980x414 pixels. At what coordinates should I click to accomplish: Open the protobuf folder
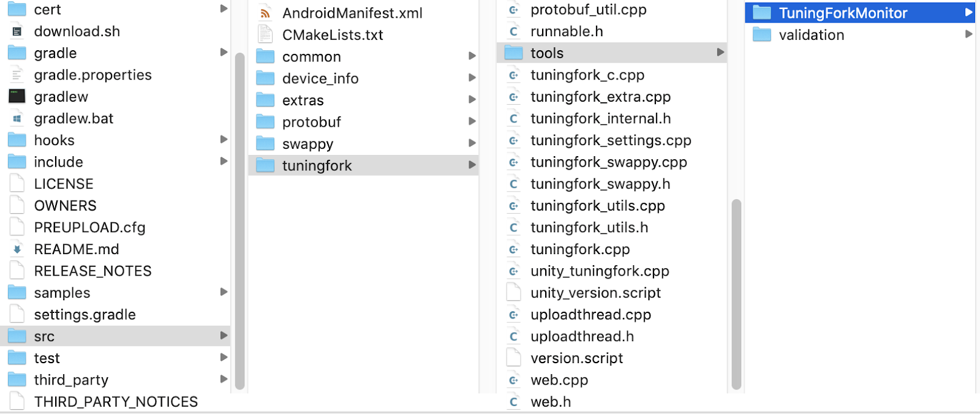pos(311,122)
